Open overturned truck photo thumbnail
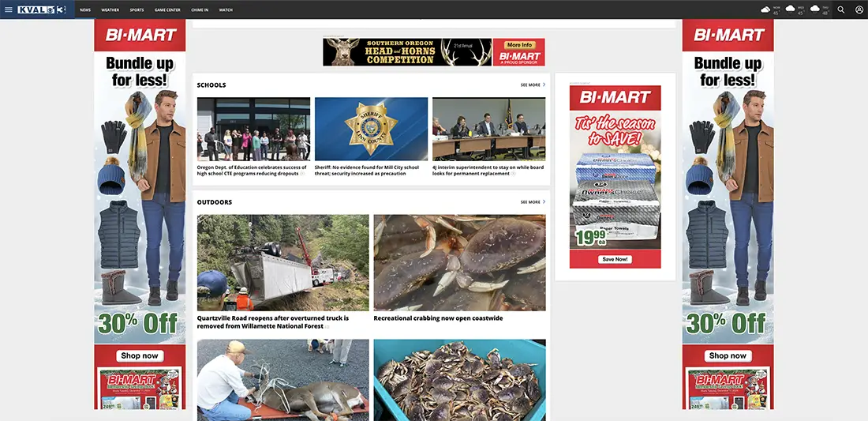Image resolution: width=868 pixels, height=421 pixels. [282, 262]
